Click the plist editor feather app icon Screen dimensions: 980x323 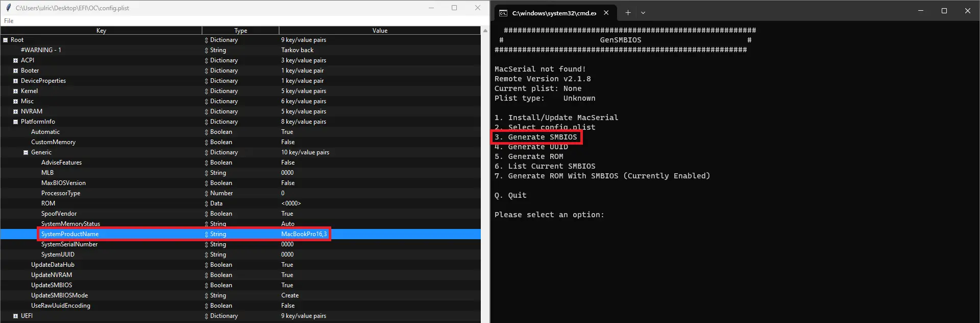pos(8,8)
